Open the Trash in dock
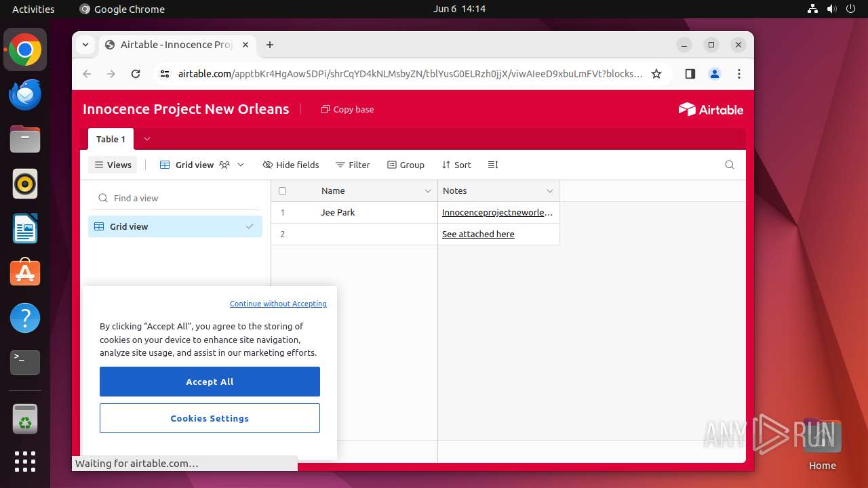This screenshot has width=868, height=488. click(25, 418)
